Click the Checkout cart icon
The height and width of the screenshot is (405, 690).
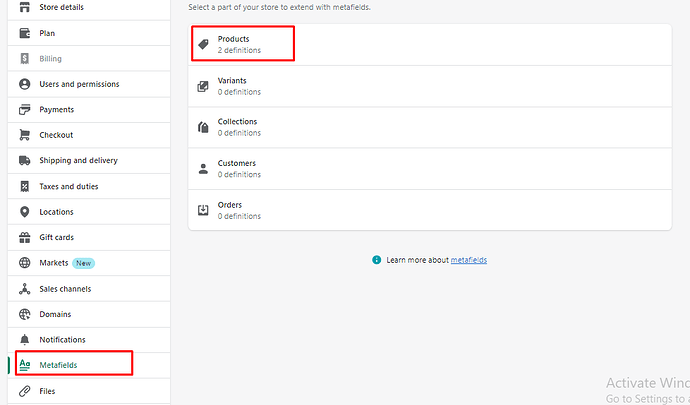pos(25,135)
